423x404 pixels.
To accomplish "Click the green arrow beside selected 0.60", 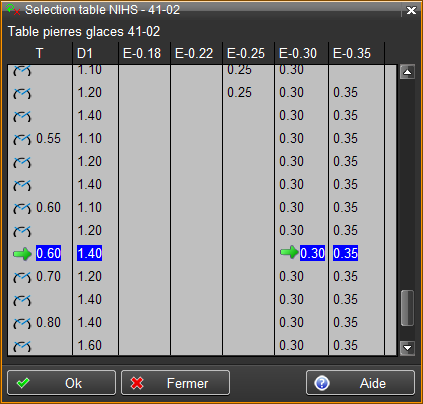I will click(x=22, y=254).
